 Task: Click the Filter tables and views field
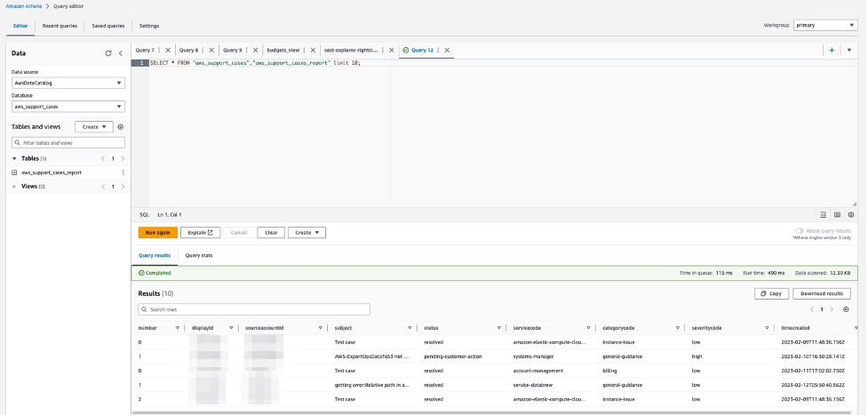click(x=68, y=143)
